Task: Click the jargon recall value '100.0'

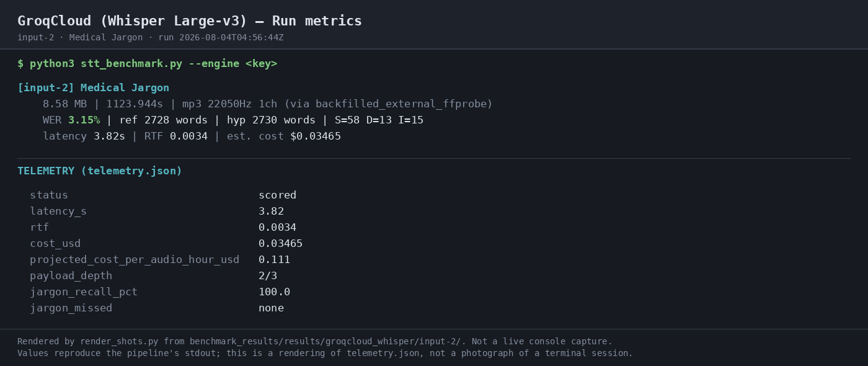Action: [x=274, y=292]
